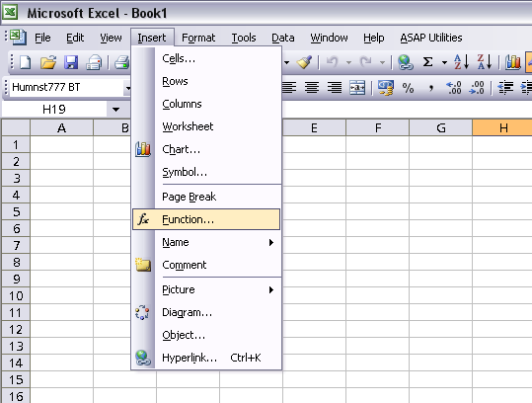
Task: Open the Redo history dropdown arrow
Action: click(382, 62)
